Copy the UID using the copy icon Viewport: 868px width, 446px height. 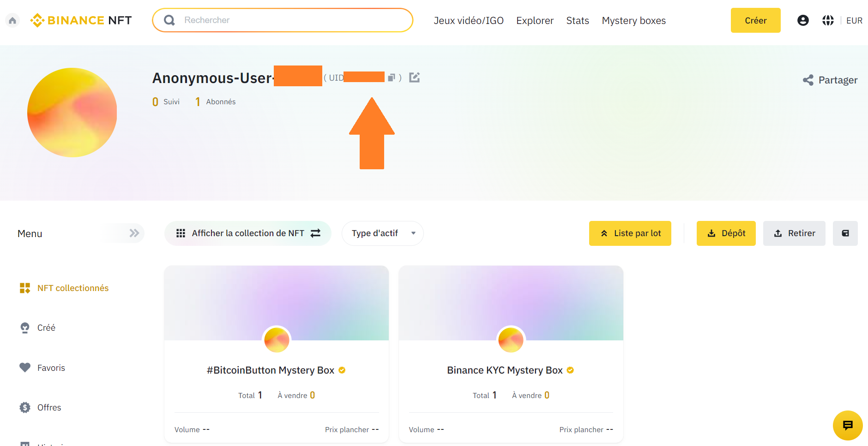pyautogui.click(x=391, y=77)
